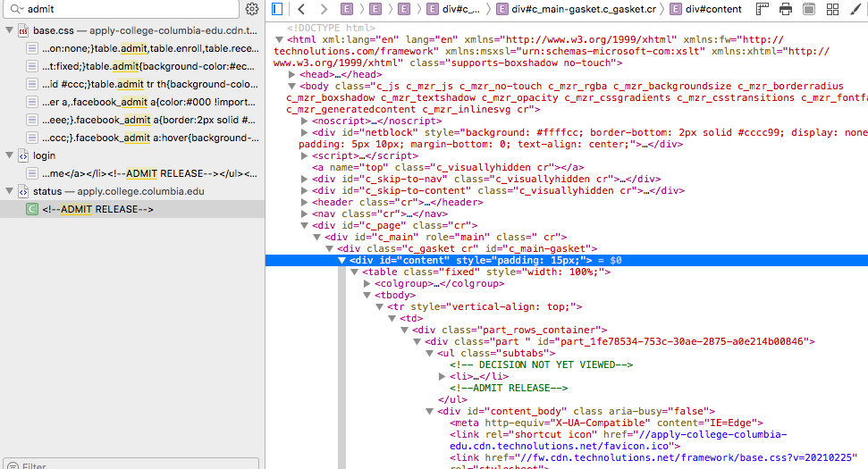868x469 pixels.
Task: Expand the head element
Action: coord(291,74)
